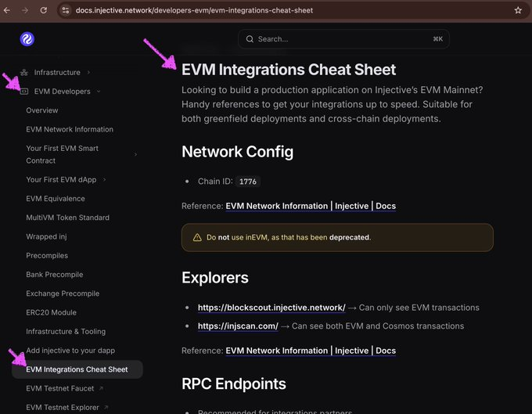
Task: Go to Wrapped inj page
Action: pyautogui.click(x=46, y=236)
